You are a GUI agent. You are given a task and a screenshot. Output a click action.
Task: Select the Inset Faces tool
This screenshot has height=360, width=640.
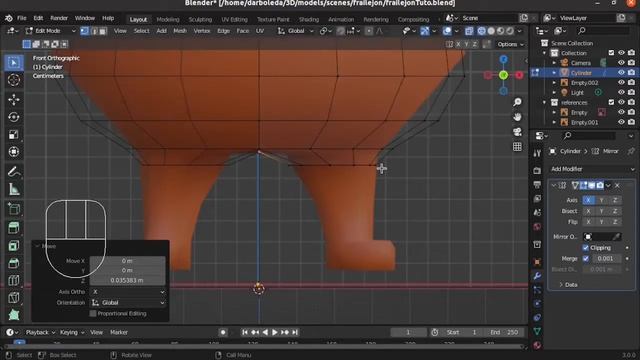click(x=13, y=246)
